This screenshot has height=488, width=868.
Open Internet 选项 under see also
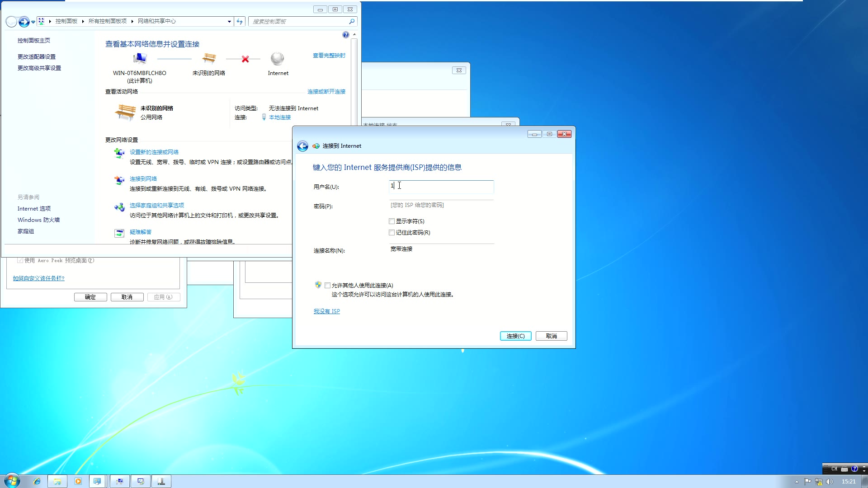tap(34, 209)
